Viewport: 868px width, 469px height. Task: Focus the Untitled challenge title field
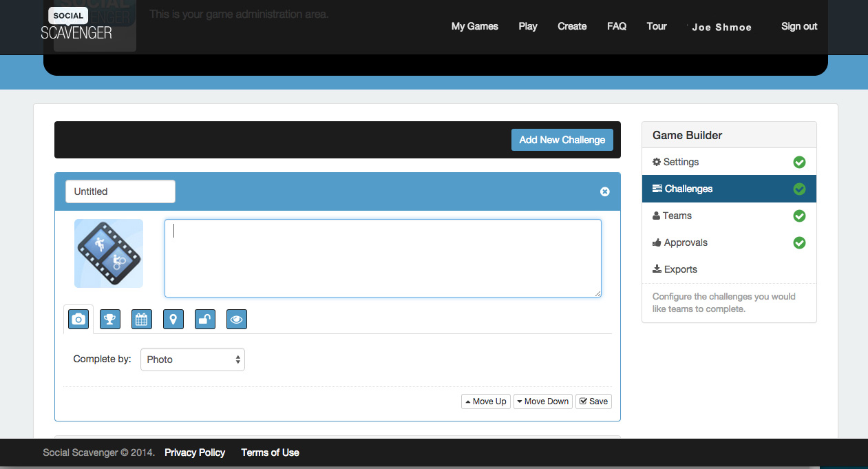coord(120,191)
